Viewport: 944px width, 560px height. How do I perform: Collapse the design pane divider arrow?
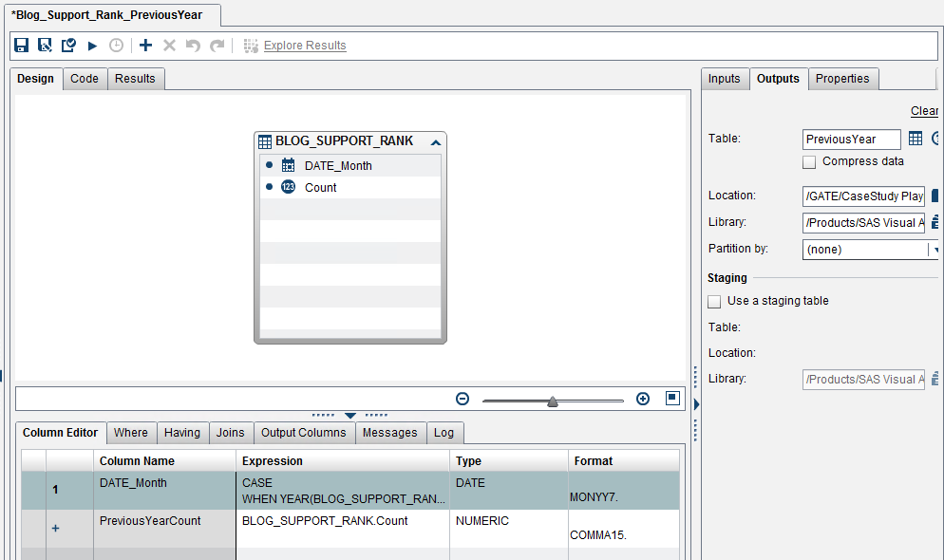point(350,415)
